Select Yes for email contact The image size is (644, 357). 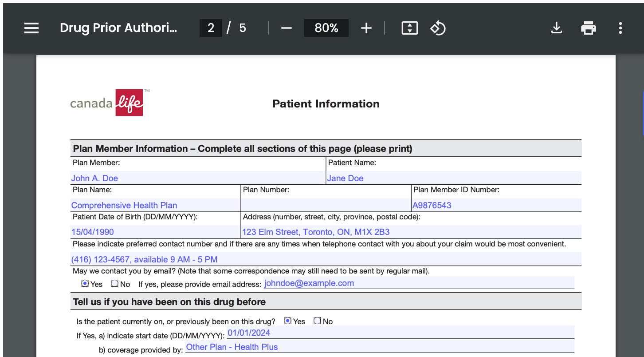click(x=85, y=283)
